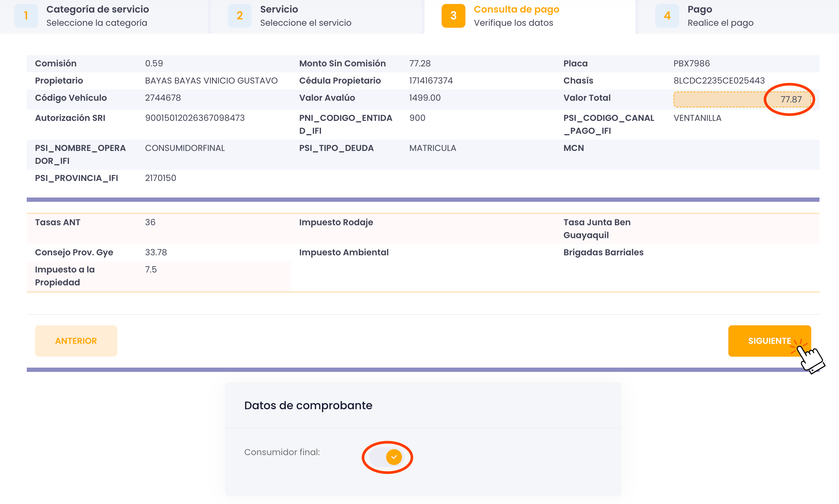The image size is (839, 504).
Task: Select PSI_PROVINCIA_IFI value 2170150
Action: pyautogui.click(x=160, y=178)
